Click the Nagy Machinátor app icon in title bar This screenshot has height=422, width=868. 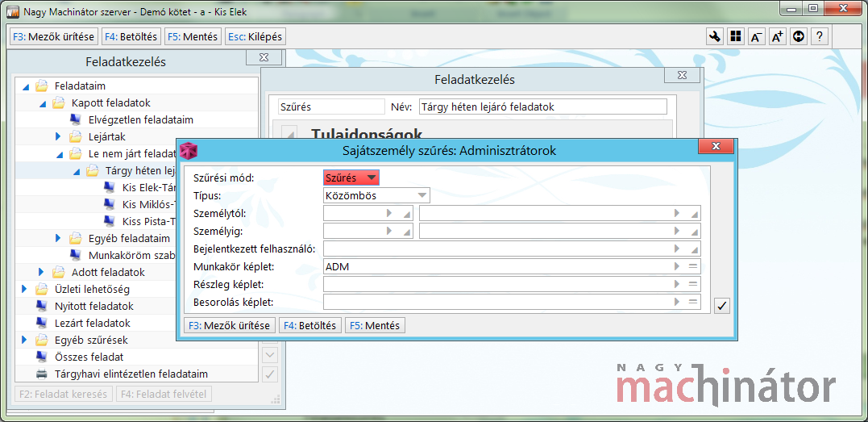13,11
